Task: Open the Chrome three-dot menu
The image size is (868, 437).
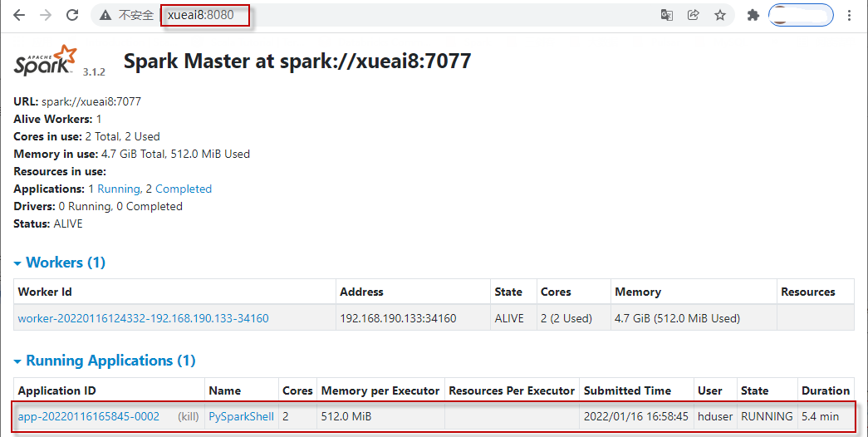Action: click(849, 15)
